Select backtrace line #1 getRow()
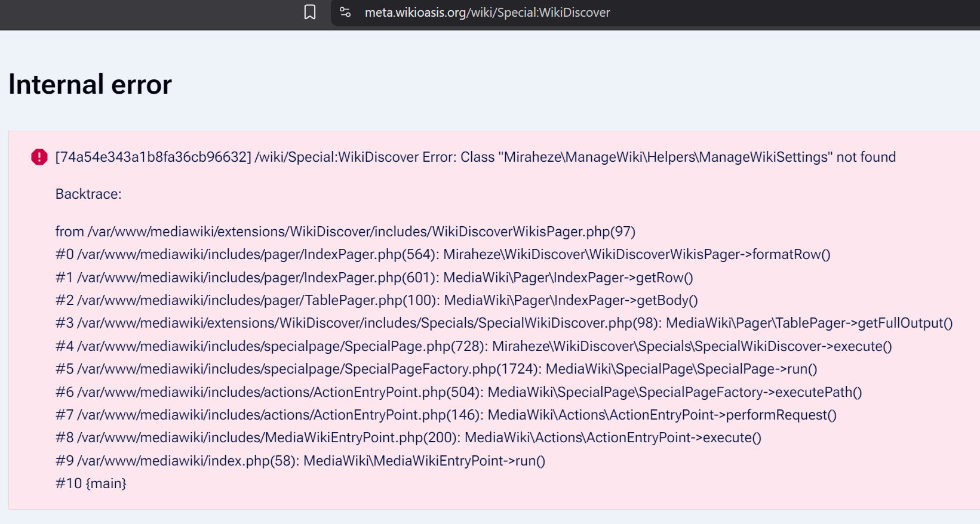 tap(374, 278)
